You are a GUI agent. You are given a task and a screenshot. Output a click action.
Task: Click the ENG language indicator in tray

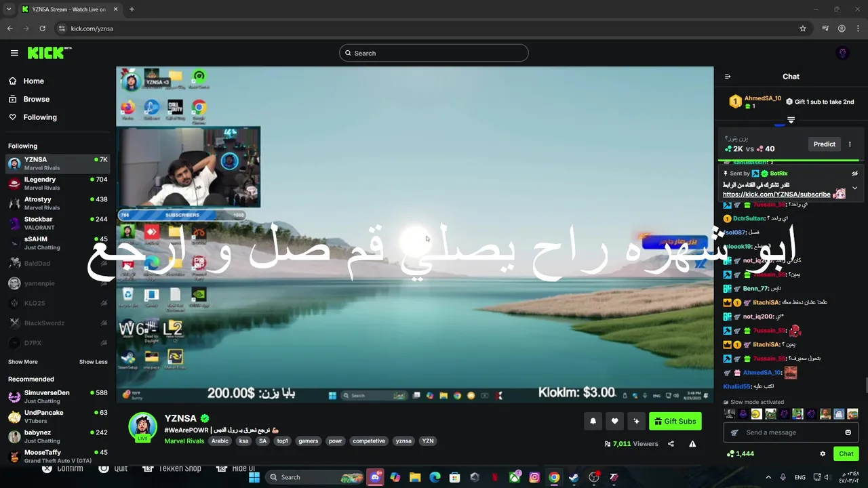[800, 477]
